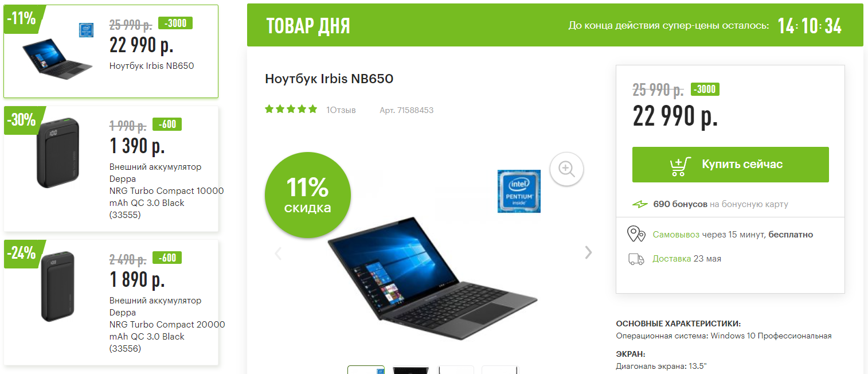Screen dimensions: 868x374
Task: Select the Ноутбук Irbis NB650 sidebar card
Action: click(x=111, y=52)
